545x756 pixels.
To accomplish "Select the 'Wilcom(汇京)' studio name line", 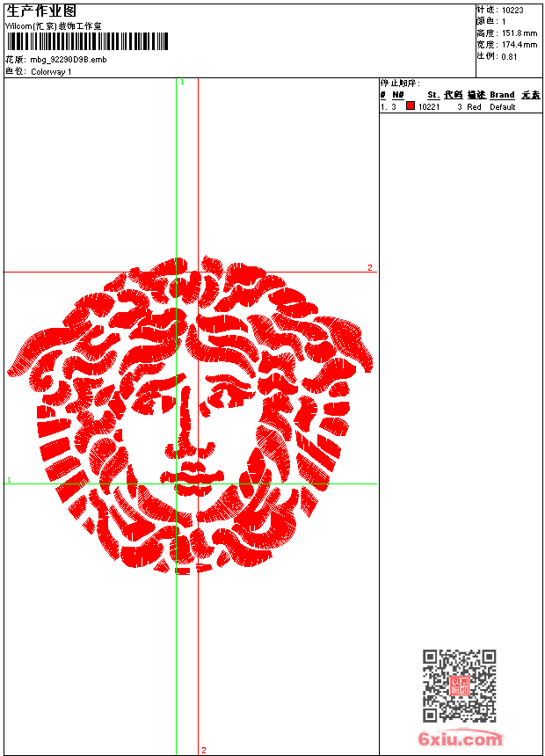I will point(54,26).
